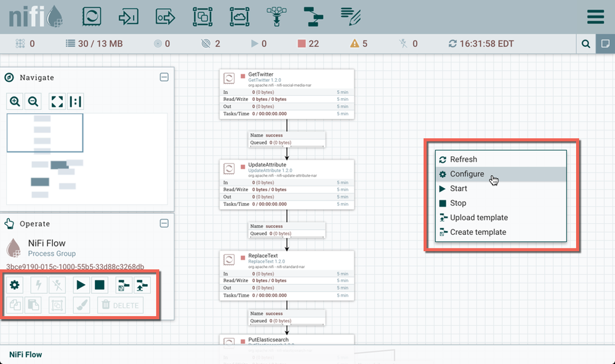Click the NiFi logo

(x=36, y=17)
